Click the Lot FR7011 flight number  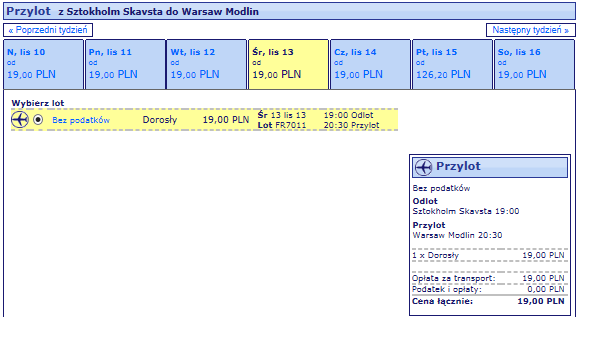pyautogui.click(x=282, y=125)
